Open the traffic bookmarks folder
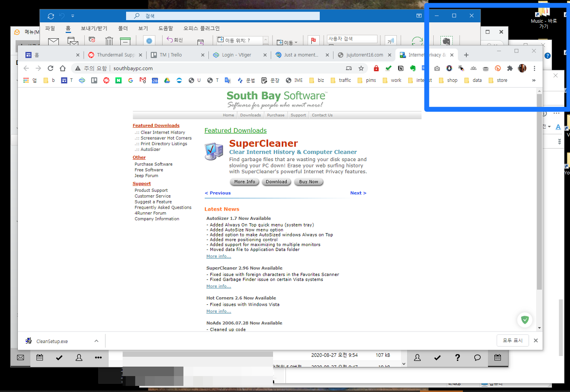Image resolution: width=570 pixels, height=392 pixels. 341,80
